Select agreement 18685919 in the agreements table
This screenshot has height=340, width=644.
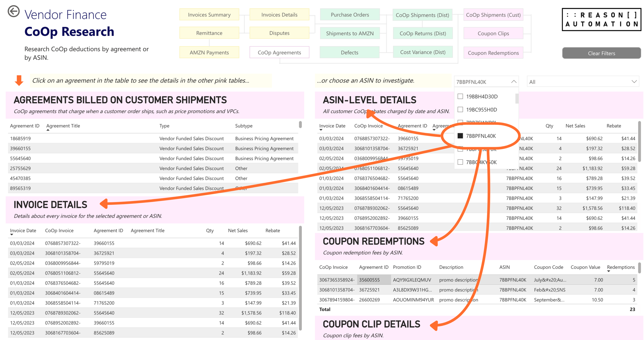coord(20,138)
